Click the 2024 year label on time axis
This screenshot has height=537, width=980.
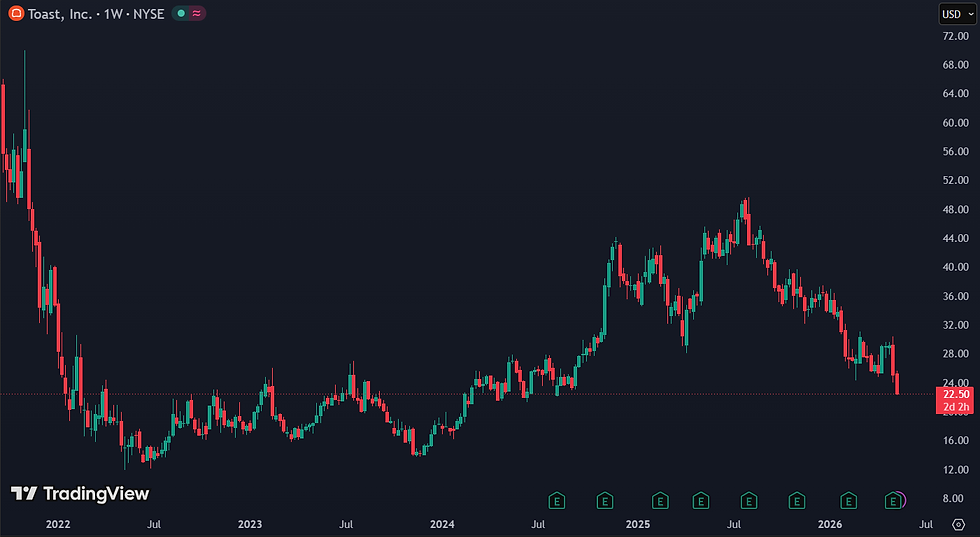pos(442,524)
